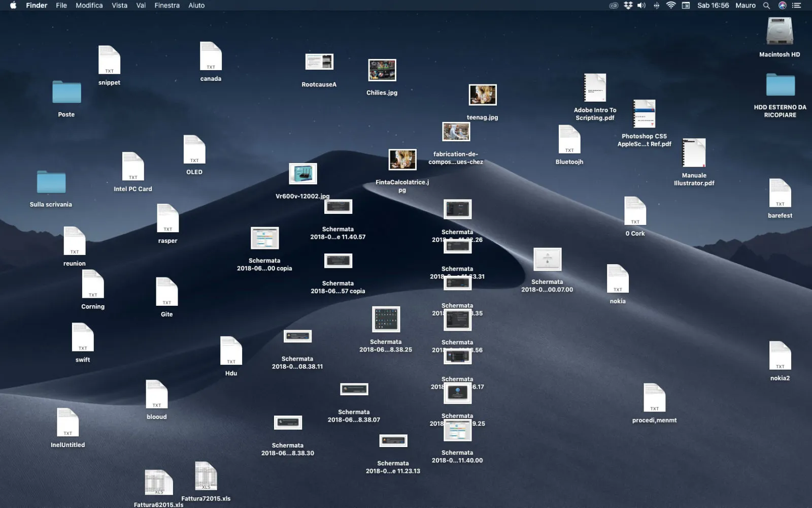Open the Chilies.jpg image preview

(x=382, y=71)
